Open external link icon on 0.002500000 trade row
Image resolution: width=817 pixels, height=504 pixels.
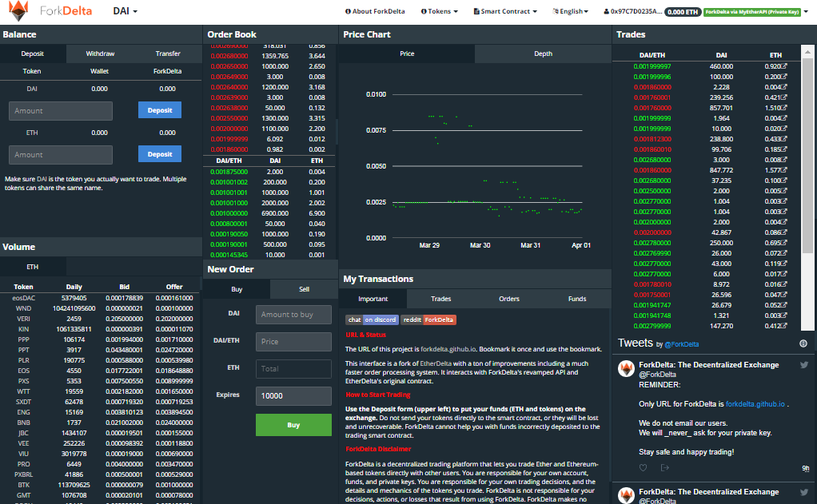coord(784,191)
